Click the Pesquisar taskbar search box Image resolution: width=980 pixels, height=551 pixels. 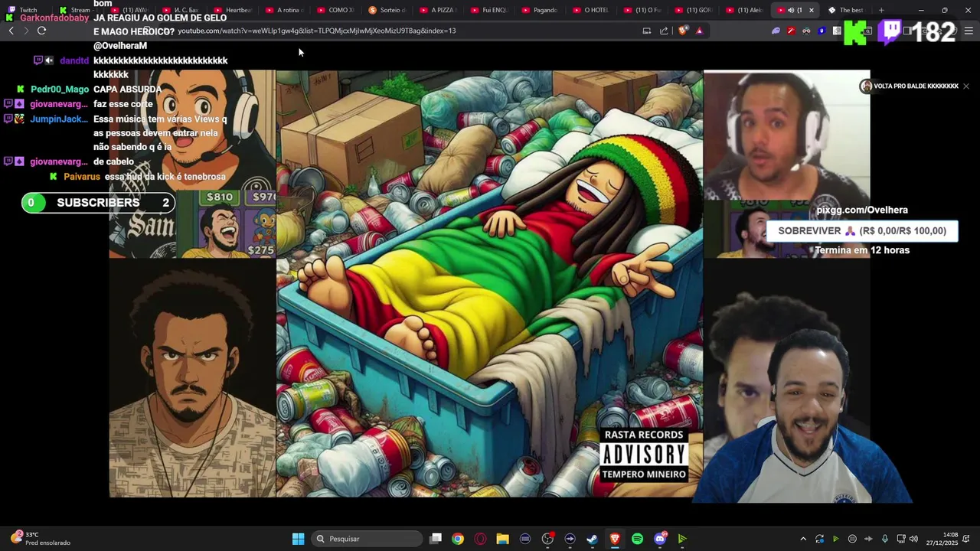click(367, 539)
